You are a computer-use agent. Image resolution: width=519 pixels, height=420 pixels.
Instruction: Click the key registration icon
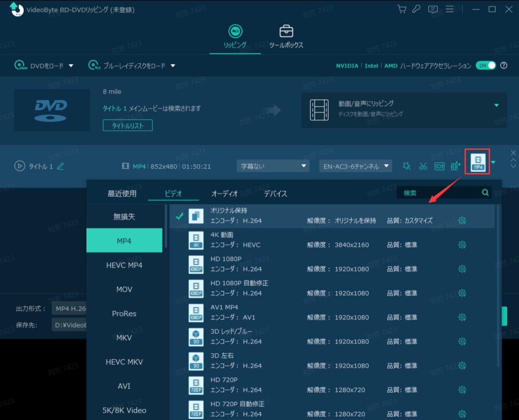pyautogui.click(x=416, y=9)
